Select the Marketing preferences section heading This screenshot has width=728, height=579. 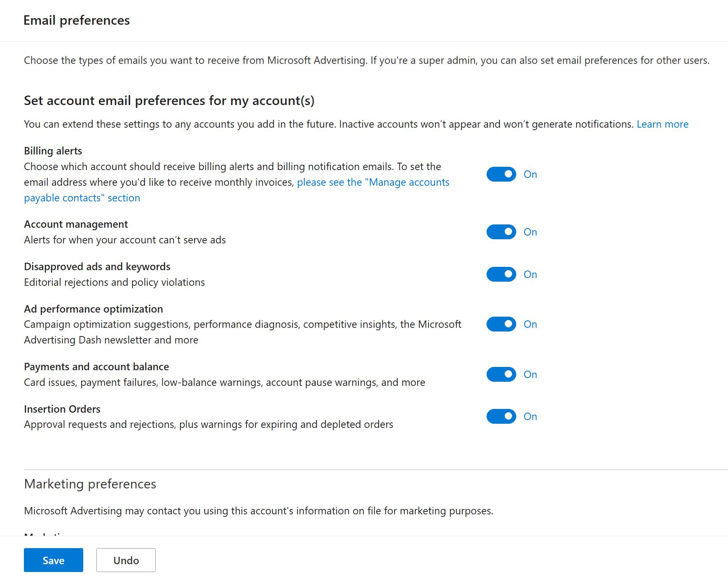point(90,484)
